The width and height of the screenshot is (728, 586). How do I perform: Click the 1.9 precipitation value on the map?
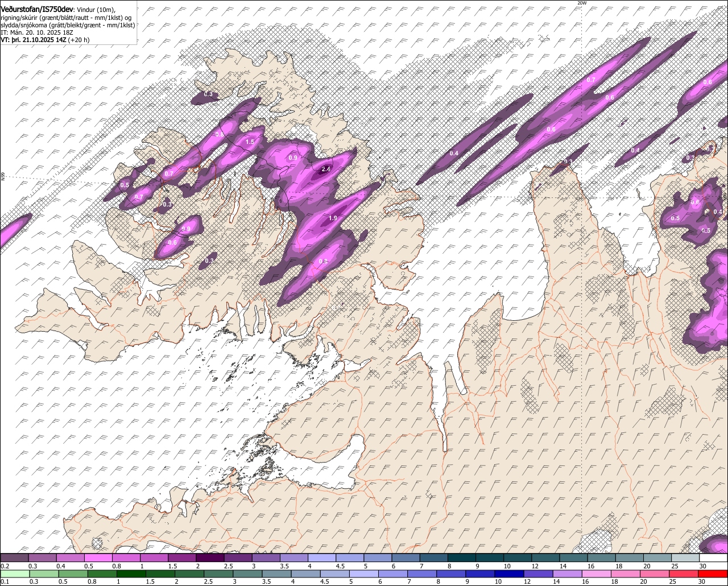(x=333, y=218)
